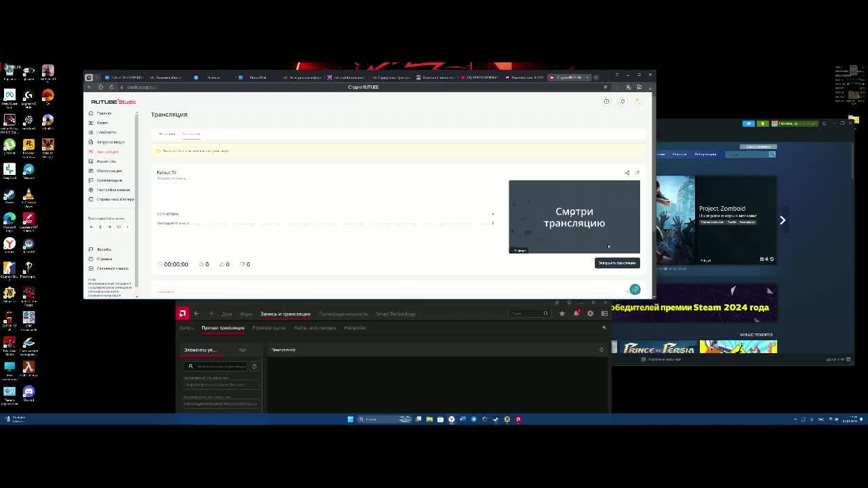Open Windows Start button on taskbar
Image resolution: width=868 pixels, height=488 pixels.
[x=351, y=419]
